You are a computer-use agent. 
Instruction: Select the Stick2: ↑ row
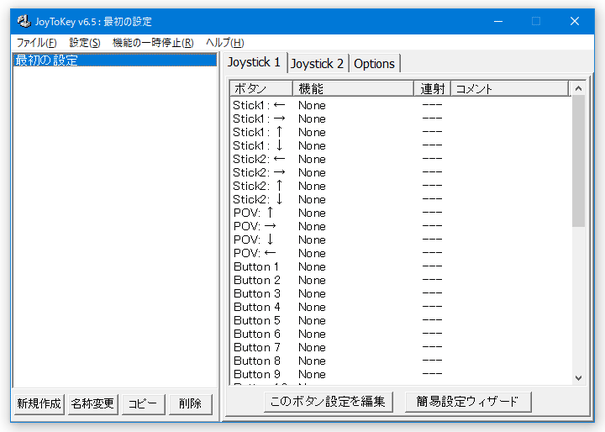click(401, 186)
